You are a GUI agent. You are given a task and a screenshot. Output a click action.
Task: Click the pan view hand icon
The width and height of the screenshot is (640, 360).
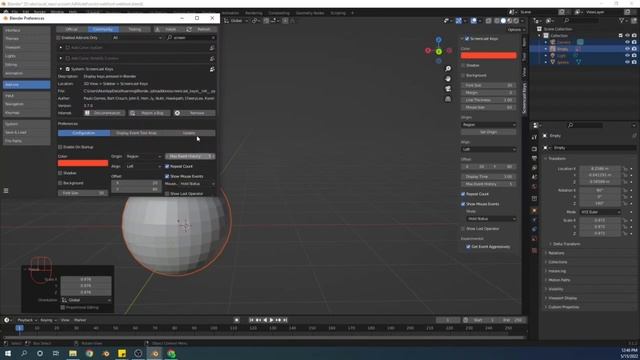(x=448, y=78)
